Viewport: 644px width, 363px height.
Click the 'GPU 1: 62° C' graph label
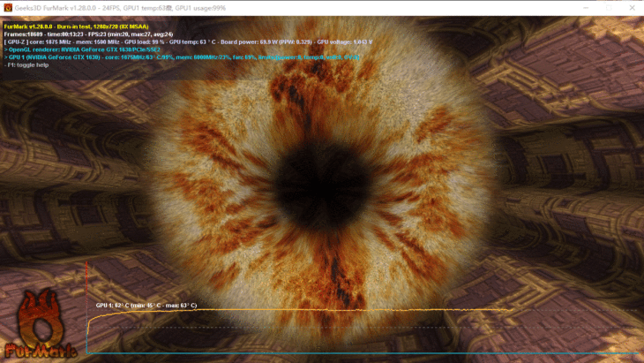[146, 306]
